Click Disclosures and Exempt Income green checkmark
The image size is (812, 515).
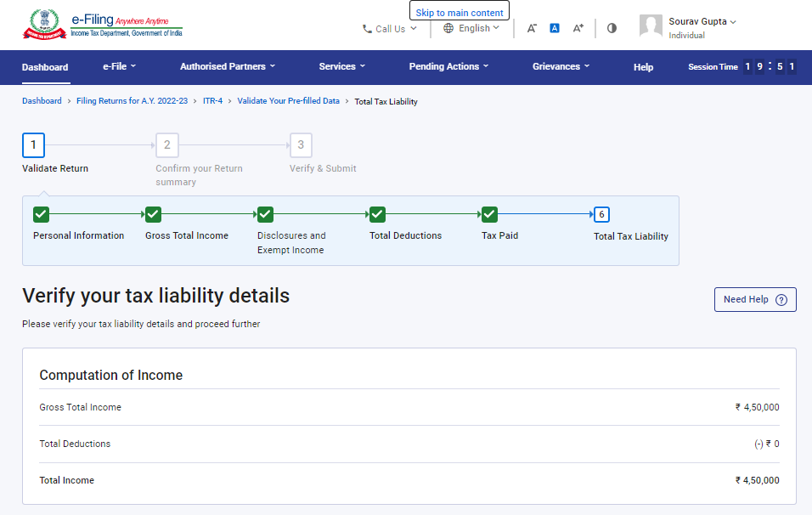[x=265, y=214]
